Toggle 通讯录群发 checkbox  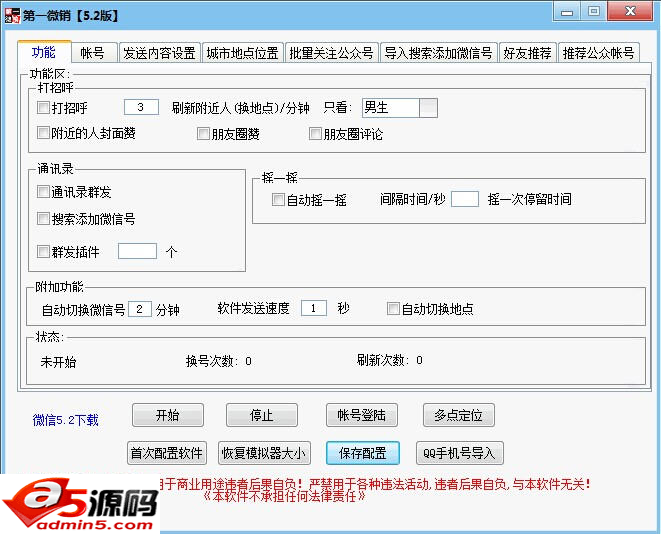coord(43,191)
